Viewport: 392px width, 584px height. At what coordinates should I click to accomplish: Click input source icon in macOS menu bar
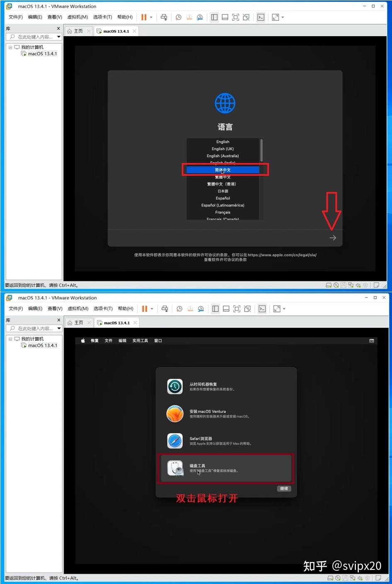tap(372, 341)
